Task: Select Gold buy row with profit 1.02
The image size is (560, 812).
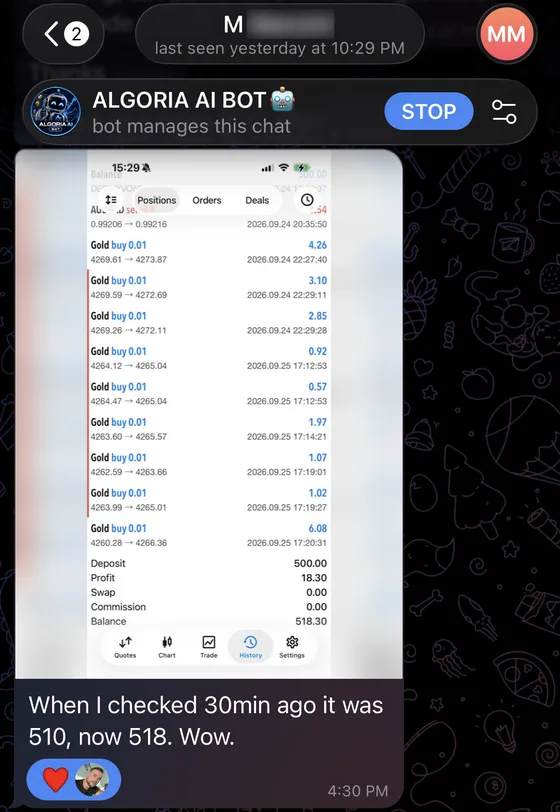Action: pyautogui.click(x=209, y=500)
